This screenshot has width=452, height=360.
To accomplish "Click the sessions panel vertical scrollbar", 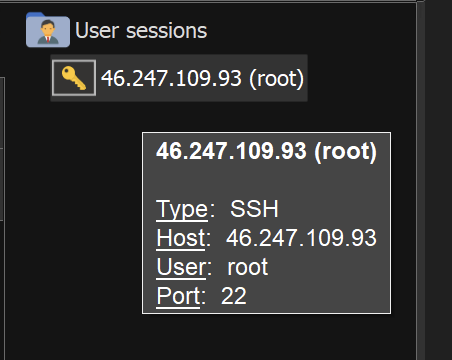I will tap(421, 180).
